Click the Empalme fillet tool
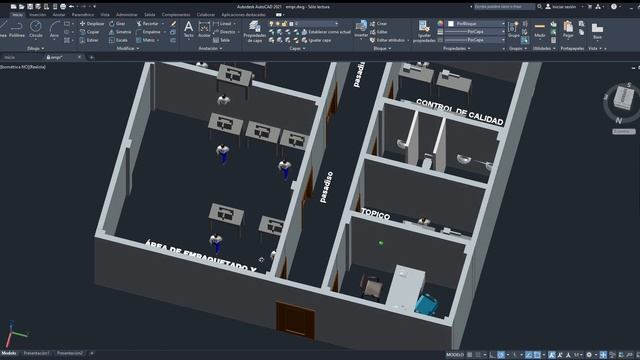 pos(148,32)
